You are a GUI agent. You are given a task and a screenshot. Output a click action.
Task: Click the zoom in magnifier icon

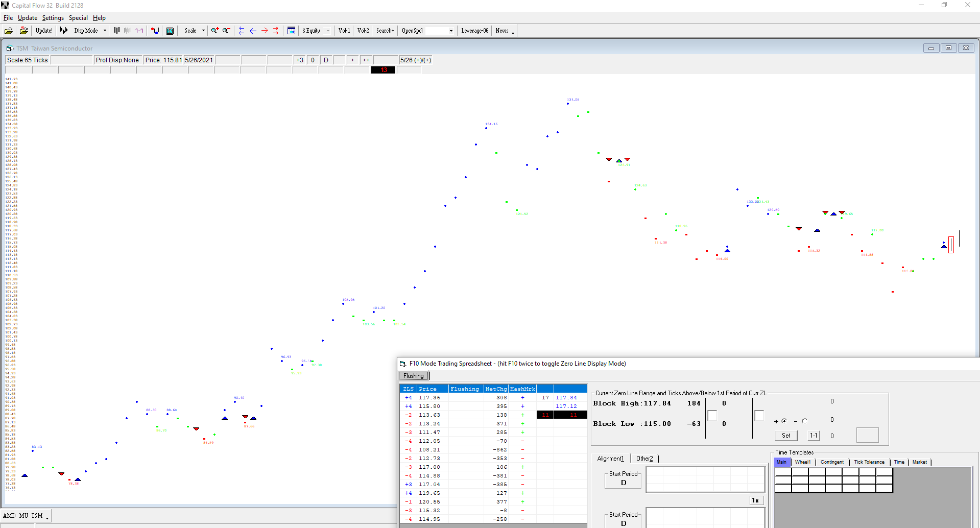pos(215,31)
